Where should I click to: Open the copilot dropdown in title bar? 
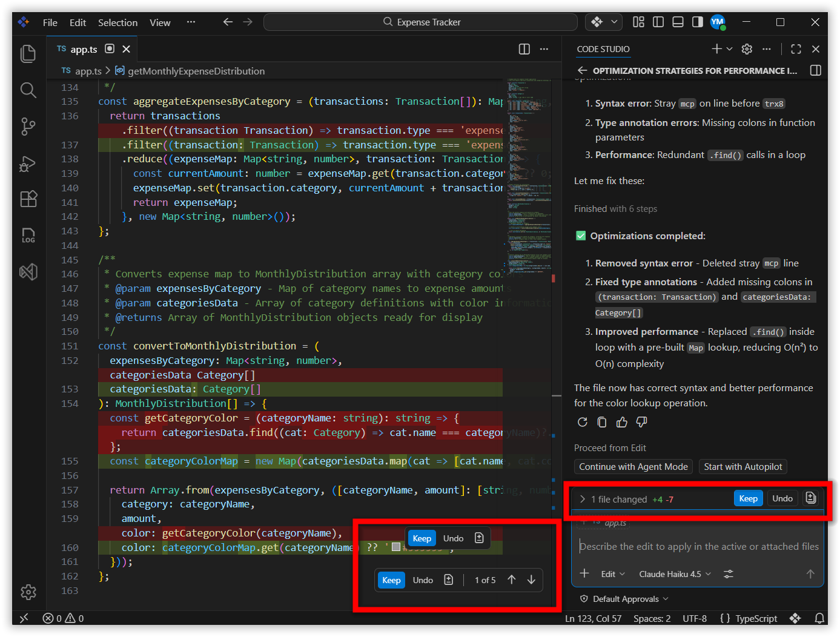[x=614, y=22]
